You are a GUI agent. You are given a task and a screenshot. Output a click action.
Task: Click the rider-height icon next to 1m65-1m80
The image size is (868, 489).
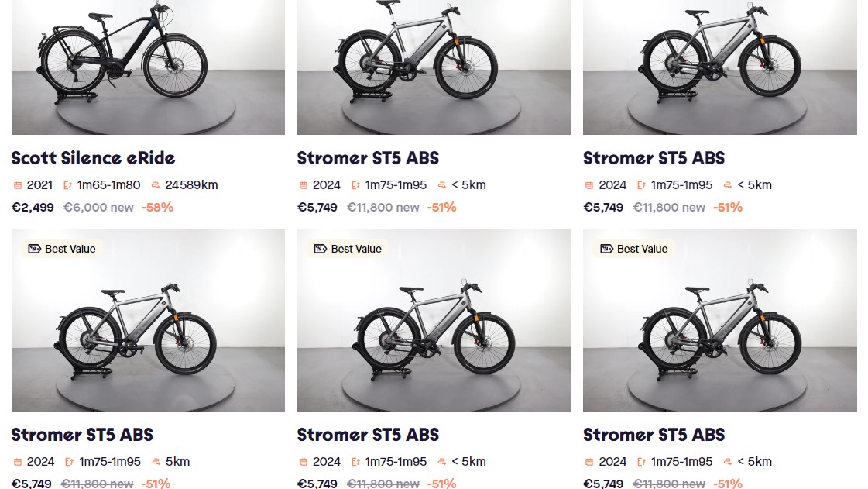(x=68, y=185)
